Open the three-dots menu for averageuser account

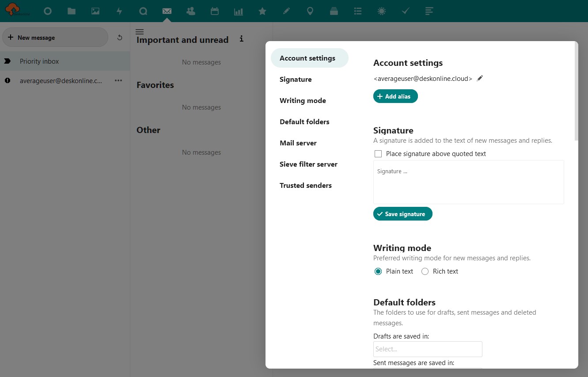[x=118, y=80]
